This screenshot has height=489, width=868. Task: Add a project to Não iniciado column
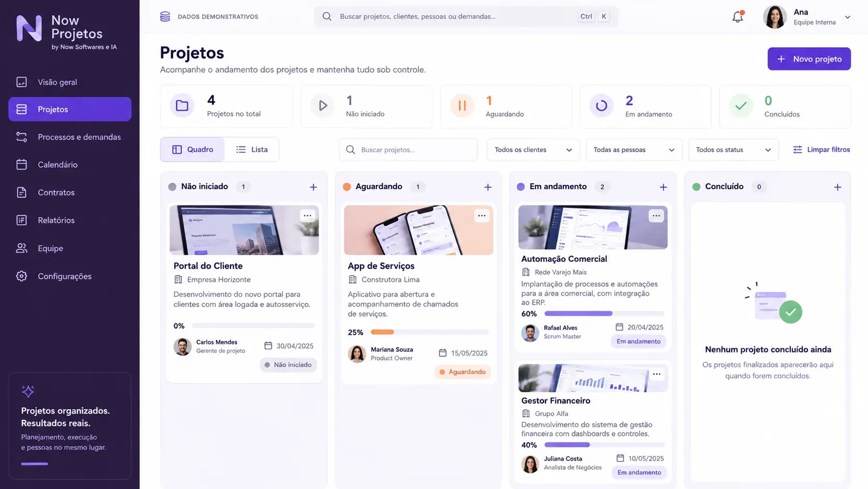(313, 187)
